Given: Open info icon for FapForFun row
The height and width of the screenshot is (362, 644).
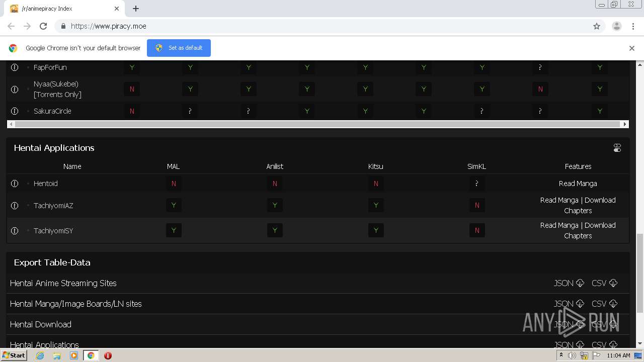Looking at the screenshot, I should click(15, 67).
